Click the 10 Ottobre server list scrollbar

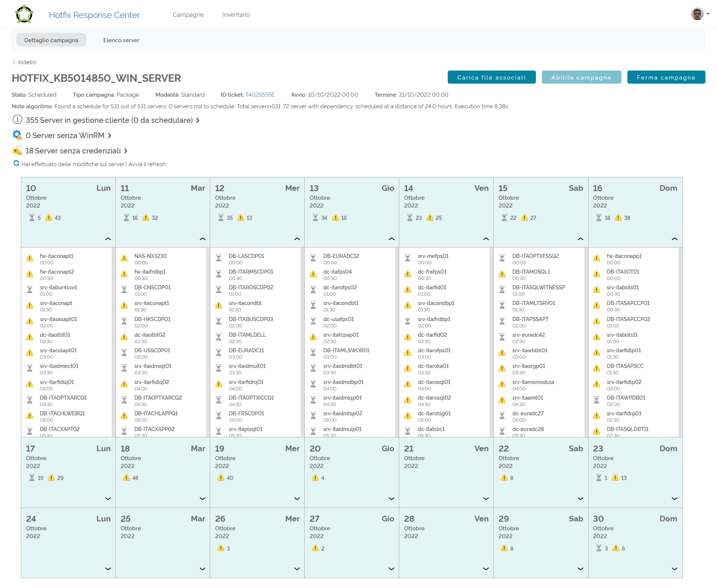tap(113, 342)
